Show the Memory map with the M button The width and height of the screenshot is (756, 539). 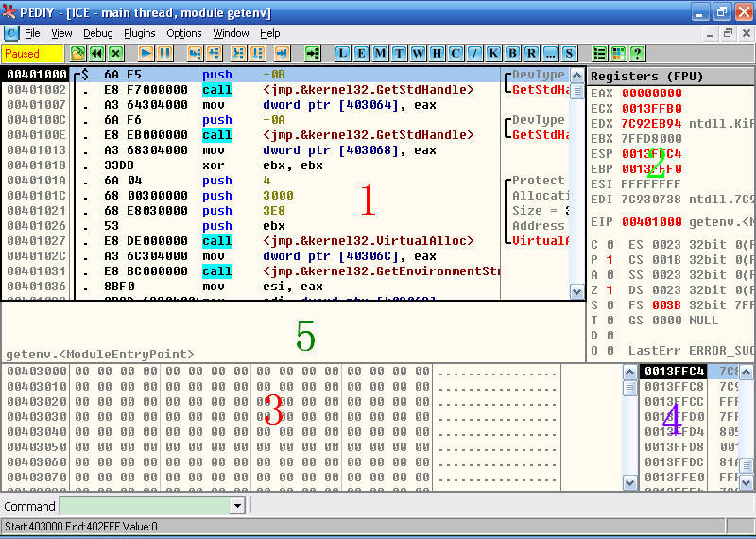pos(380,53)
